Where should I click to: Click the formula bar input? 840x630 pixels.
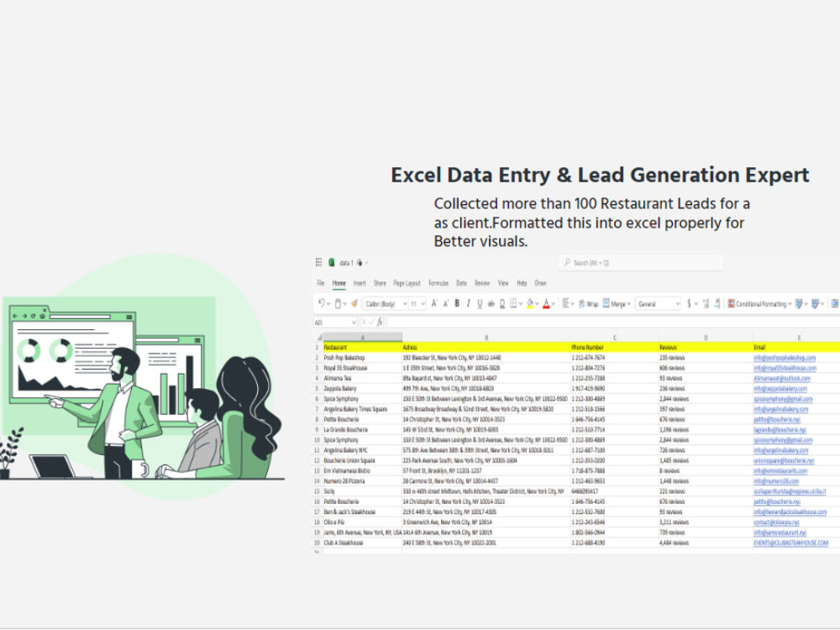tap(613, 322)
